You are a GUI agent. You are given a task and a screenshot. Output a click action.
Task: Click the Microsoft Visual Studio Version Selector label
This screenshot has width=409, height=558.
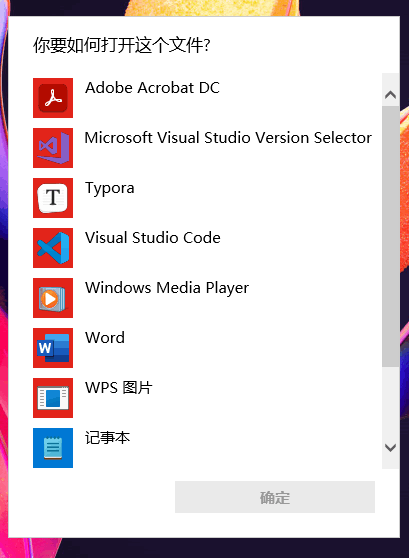pyautogui.click(x=228, y=138)
